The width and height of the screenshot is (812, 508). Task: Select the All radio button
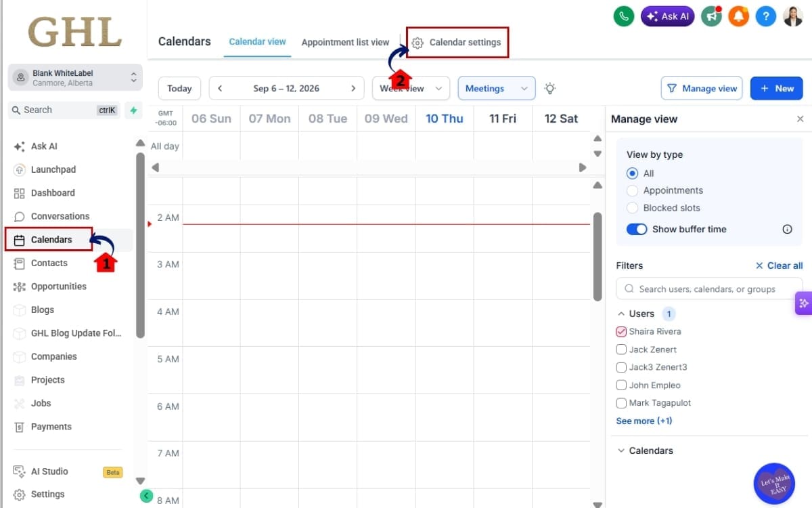pyautogui.click(x=632, y=173)
